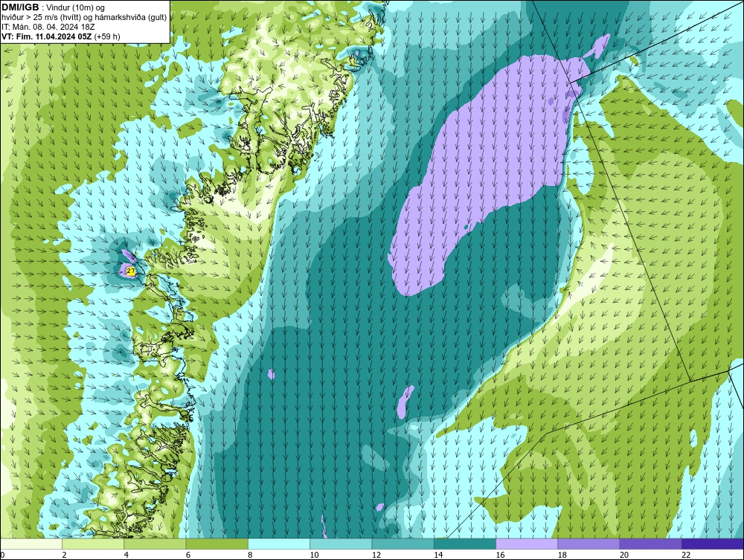Select the 14–16 m/s dark teal swatch
The image size is (744, 560).
click(x=465, y=544)
